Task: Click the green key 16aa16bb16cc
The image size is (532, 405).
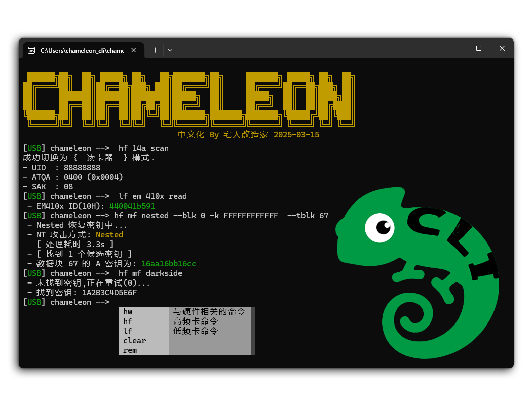Action: [x=169, y=264]
